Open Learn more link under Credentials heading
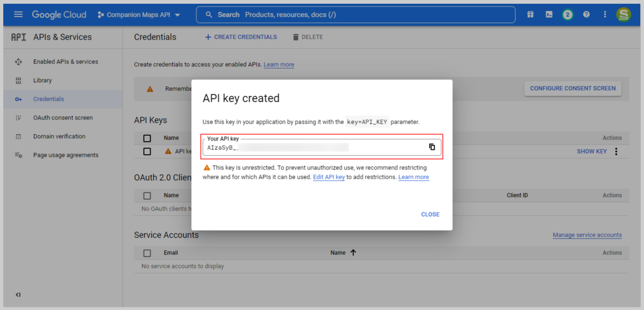The height and width of the screenshot is (310, 644). 279,64
